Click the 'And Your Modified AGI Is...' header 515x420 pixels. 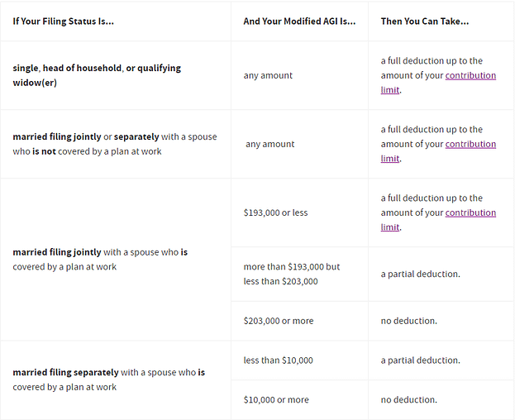click(299, 21)
